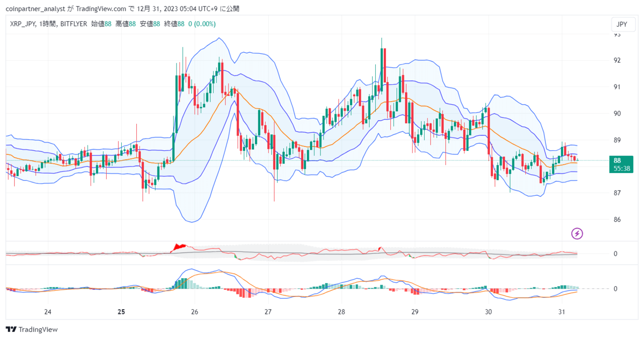This screenshot has width=644, height=339.
Task: Select the bold date label 25
Action: tap(121, 312)
